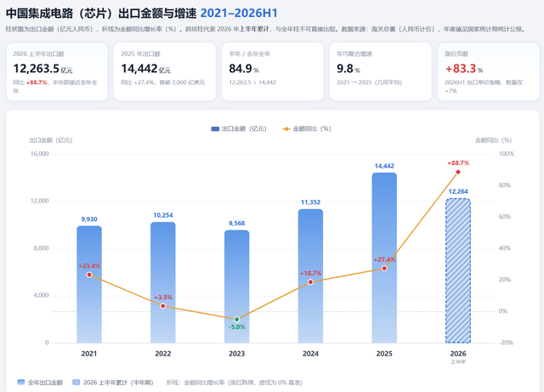Click the bottom note starting with 折线: 金额同比增长率
Image resolution: width=544 pixels, height=392 pixels.
(x=235, y=383)
